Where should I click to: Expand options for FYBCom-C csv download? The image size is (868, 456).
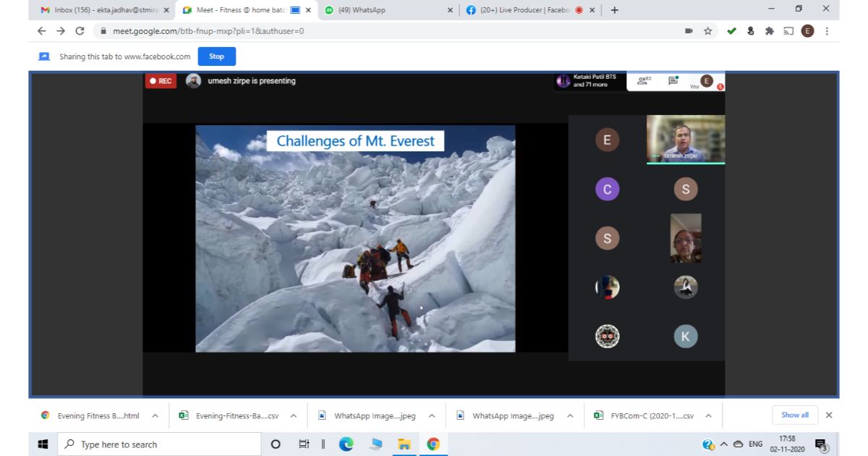click(x=708, y=415)
